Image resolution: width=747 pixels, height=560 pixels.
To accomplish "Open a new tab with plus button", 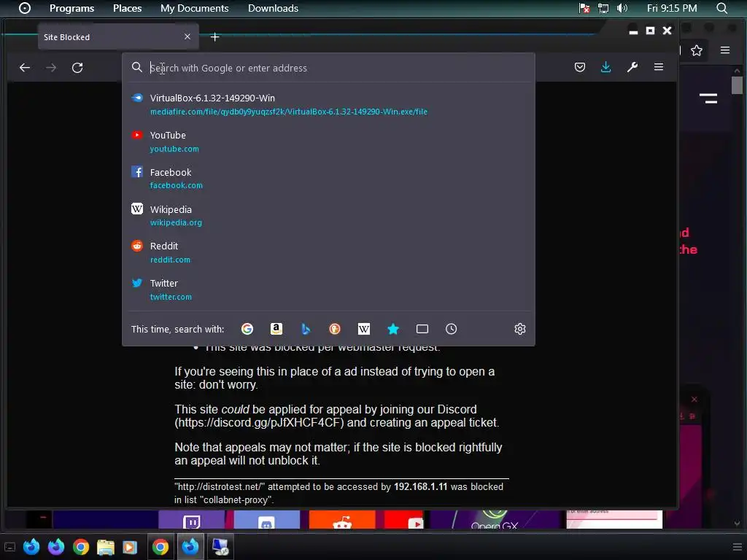I will click(x=215, y=37).
